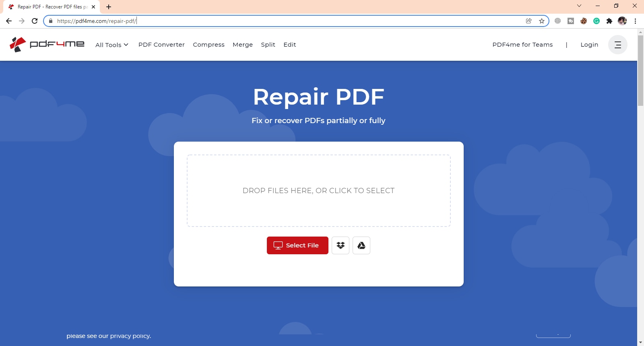
Task: Open the cookie extension icon
Action: pos(584,21)
